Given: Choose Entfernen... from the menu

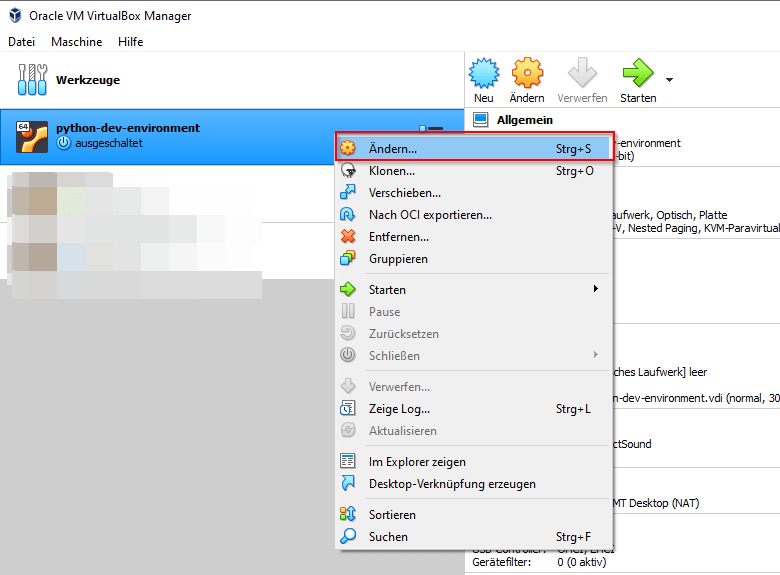Looking at the screenshot, I should pos(474,237).
